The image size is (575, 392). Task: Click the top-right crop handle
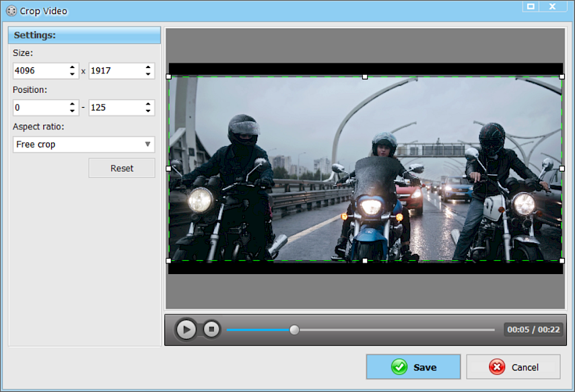click(x=562, y=77)
